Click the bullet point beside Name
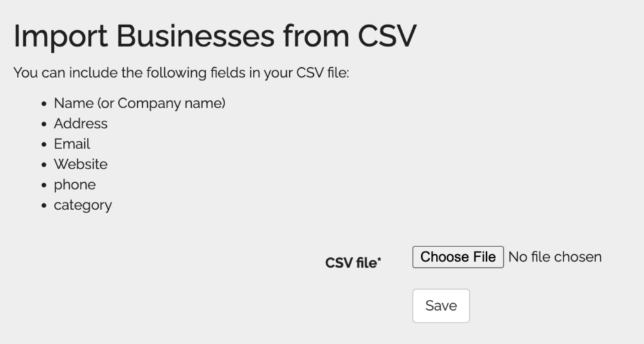 click(x=44, y=104)
